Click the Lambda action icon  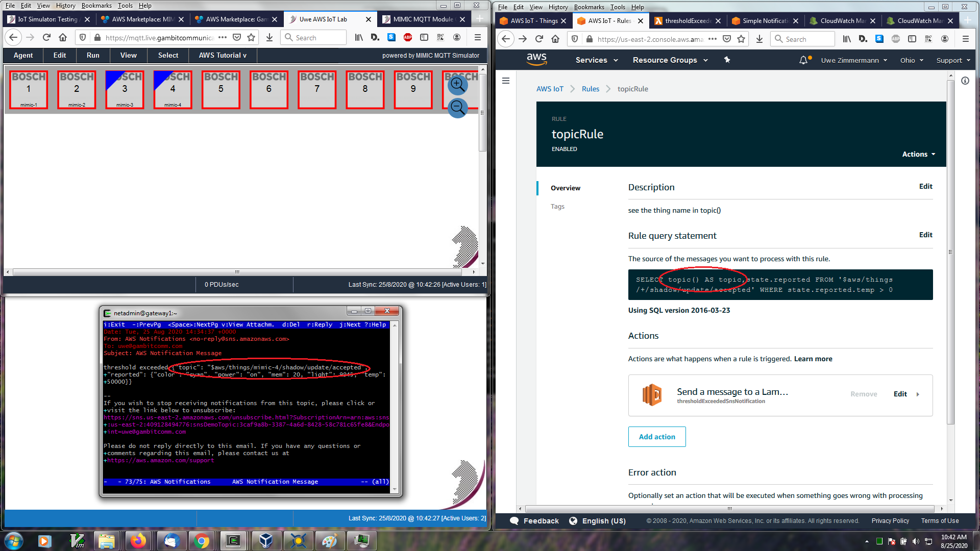pyautogui.click(x=652, y=395)
